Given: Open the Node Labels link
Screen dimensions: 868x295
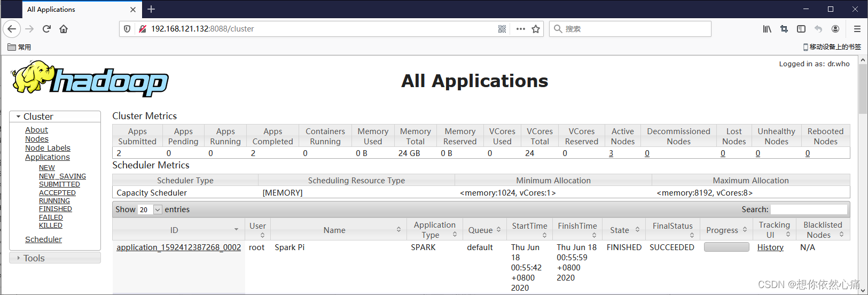Looking at the screenshot, I should 48,148.
